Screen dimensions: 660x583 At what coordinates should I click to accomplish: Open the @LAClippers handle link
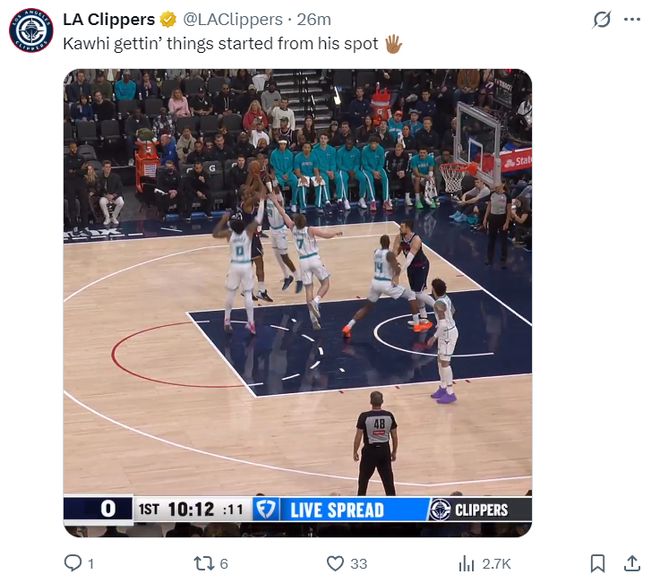(233, 19)
